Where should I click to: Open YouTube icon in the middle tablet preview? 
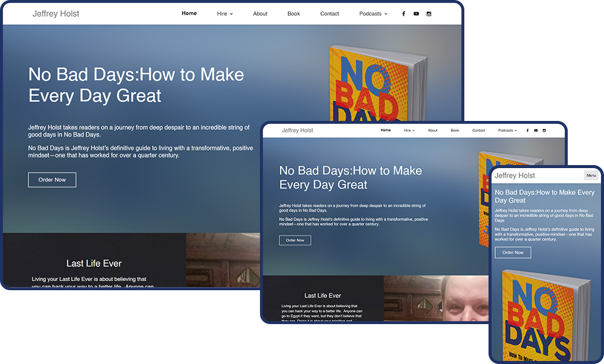536,131
